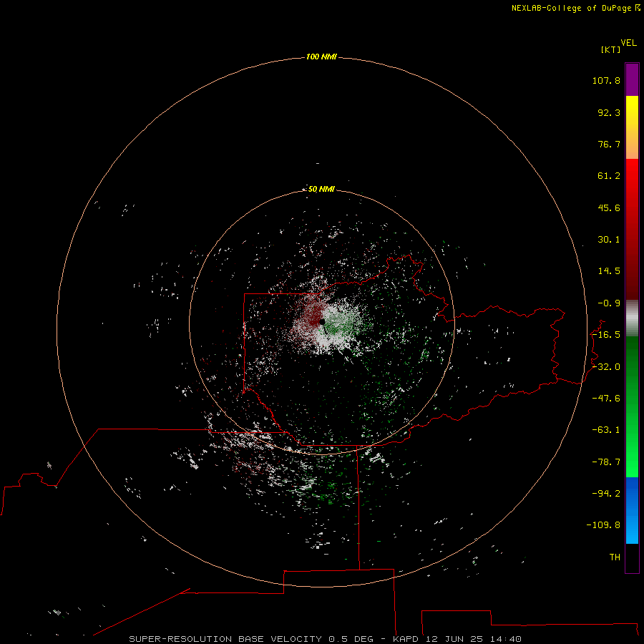Pick the blue segment of the velocity scale
Image resolution: width=644 pixels, height=644 pixels.
click(632, 510)
